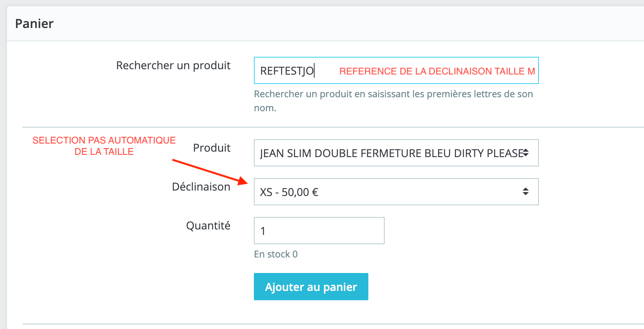Click the Quantité field label

tap(208, 226)
